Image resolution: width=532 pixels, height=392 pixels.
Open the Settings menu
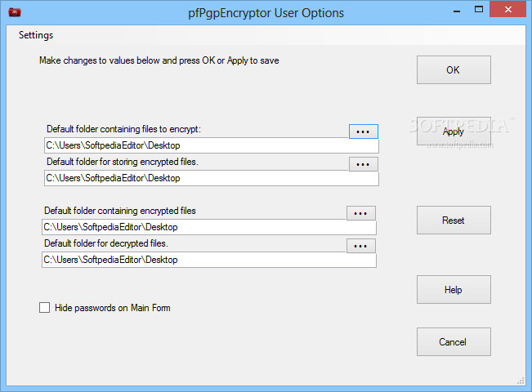(36, 35)
